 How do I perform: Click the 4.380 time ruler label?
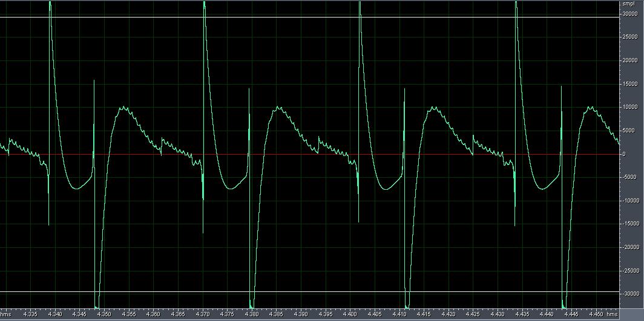coord(252,314)
